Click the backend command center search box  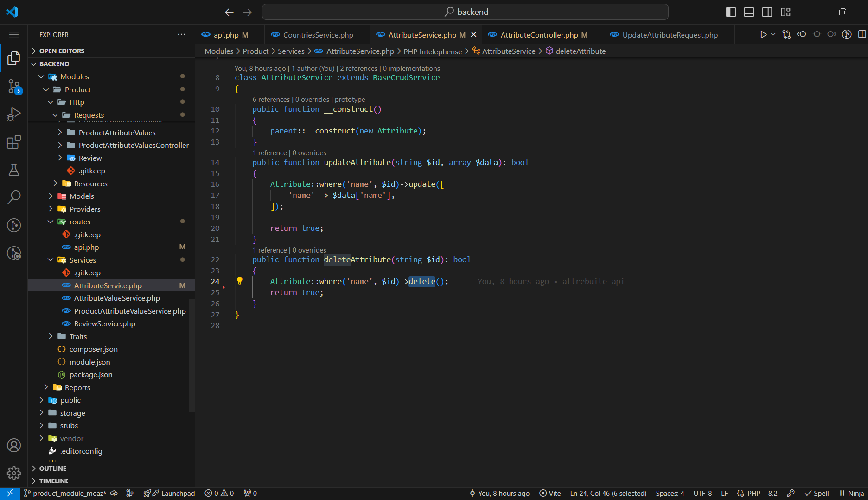(x=465, y=12)
